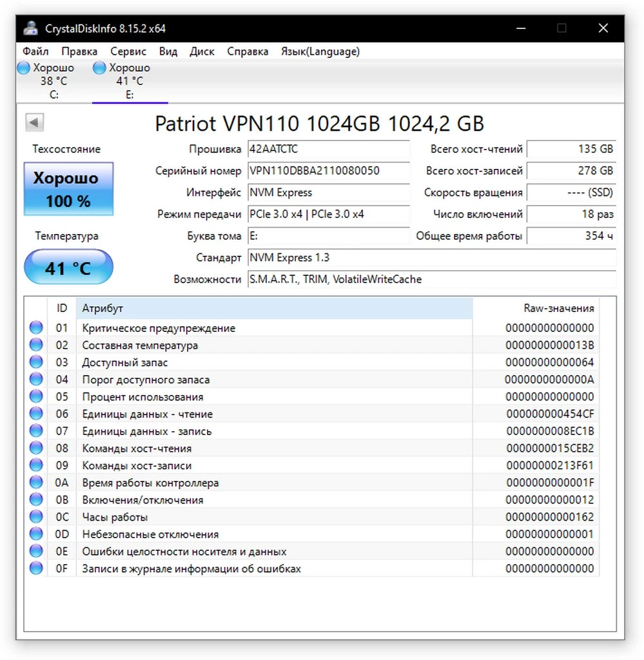
Task: Select the Включения/отключения row
Action: [x=312, y=500]
